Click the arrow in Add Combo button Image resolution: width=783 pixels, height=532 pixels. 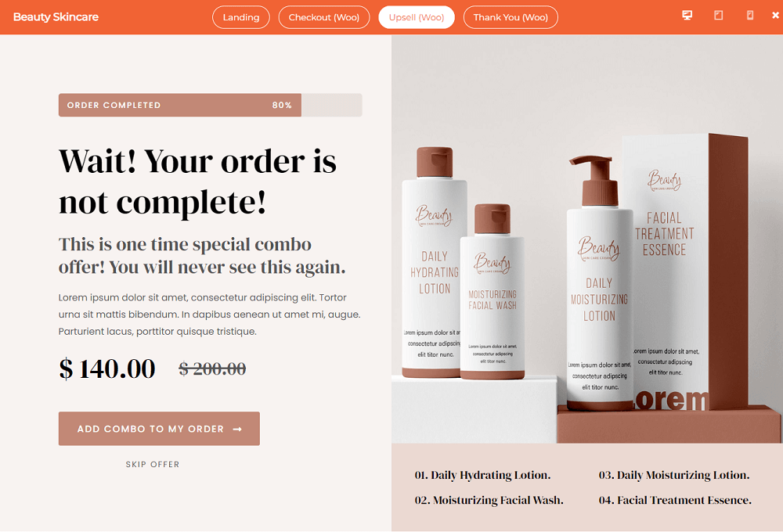pyautogui.click(x=237, y=429)
